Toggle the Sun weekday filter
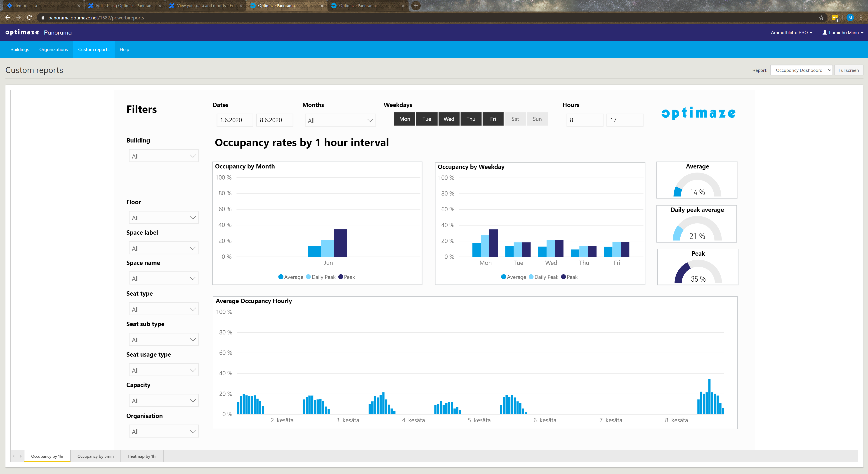Screen dimensions: 868x474 537,119
